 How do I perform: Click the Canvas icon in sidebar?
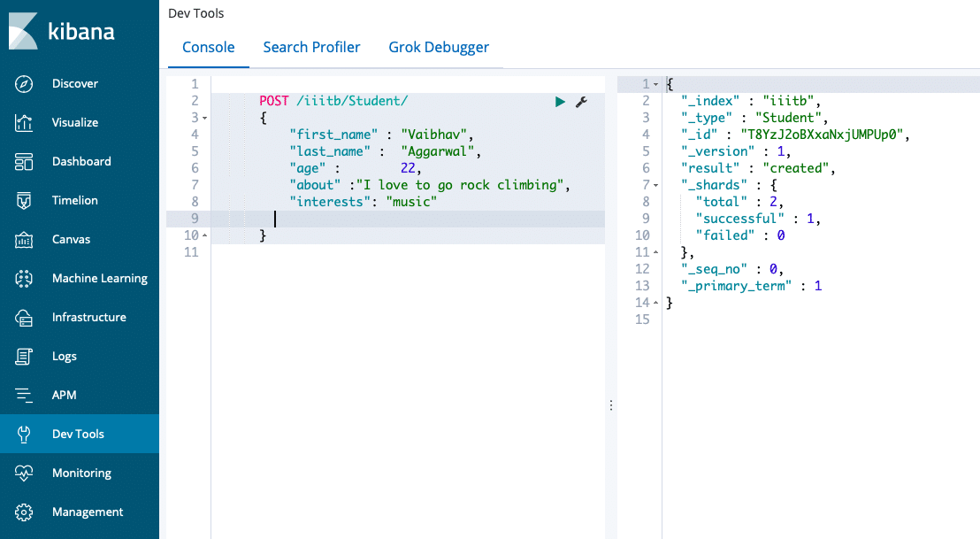tap(24, 240)
